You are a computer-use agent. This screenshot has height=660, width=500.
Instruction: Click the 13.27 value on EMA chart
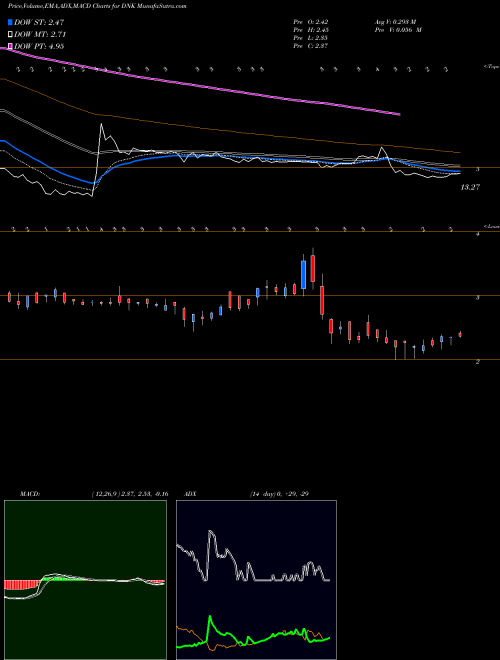click(470, 187)
